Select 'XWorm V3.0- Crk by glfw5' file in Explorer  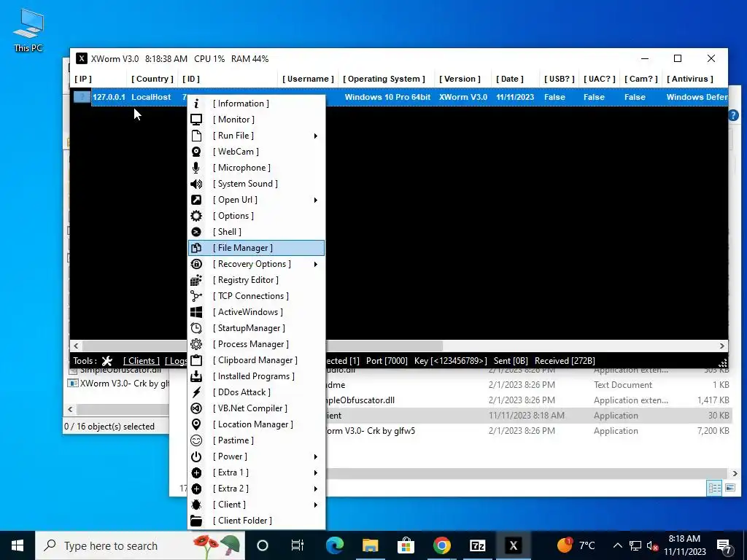[x=373, y=431]
